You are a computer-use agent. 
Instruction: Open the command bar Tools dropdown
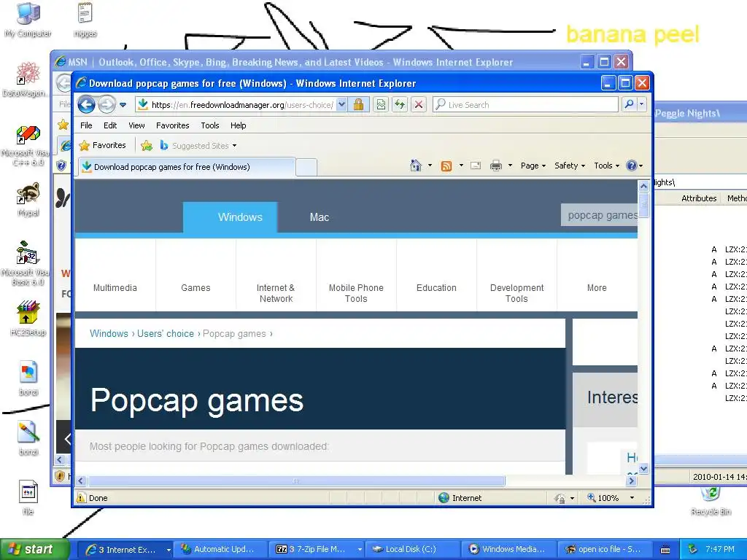click(606, 166)
